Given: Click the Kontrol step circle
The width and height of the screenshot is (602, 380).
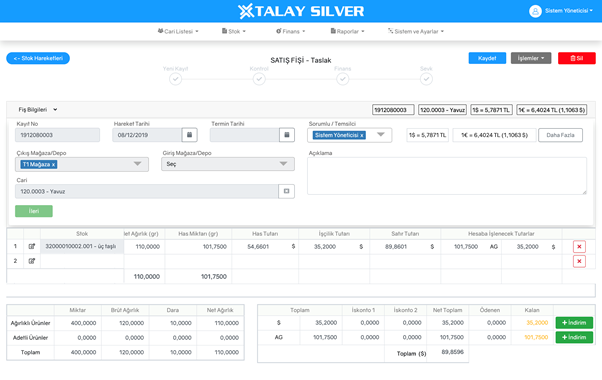Looking at the screenshot, I should click(259, 79).
